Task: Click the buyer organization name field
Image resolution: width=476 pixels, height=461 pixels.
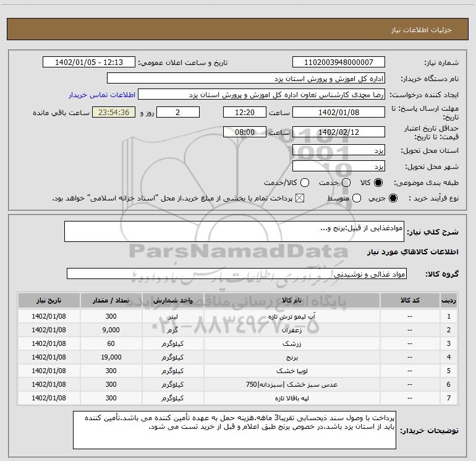Action: pyautogui.click(x=246, y=78)
